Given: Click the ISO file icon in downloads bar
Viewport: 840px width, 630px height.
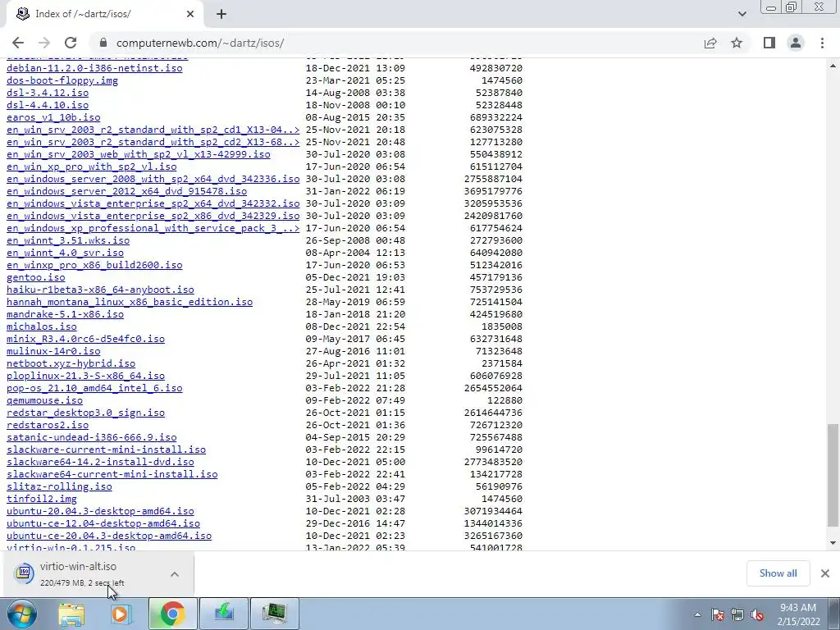Looking at the screenshot, I should (x=24, y=573).
